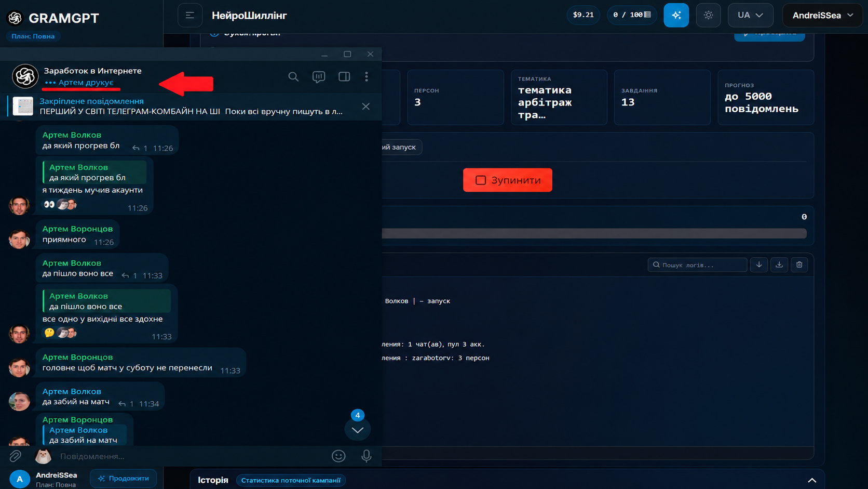Click the sticker avatar beside message input
This screenshot has height=489, width=868.
click(43, 456)
